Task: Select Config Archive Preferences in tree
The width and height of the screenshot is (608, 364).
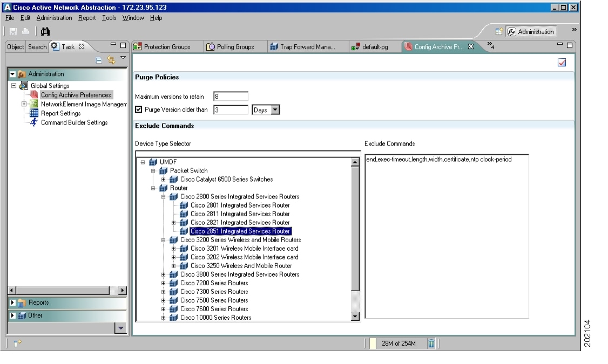Action: point(76,95)
